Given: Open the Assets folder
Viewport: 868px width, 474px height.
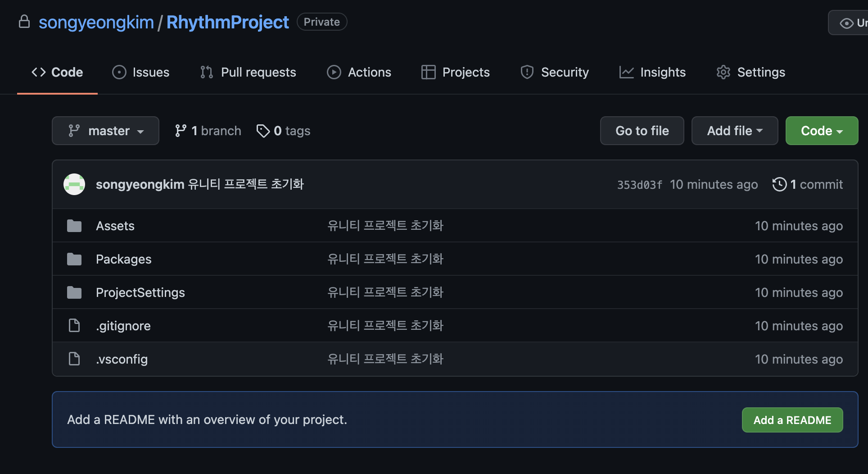Looking at the screenshot, I should [115, 226].
